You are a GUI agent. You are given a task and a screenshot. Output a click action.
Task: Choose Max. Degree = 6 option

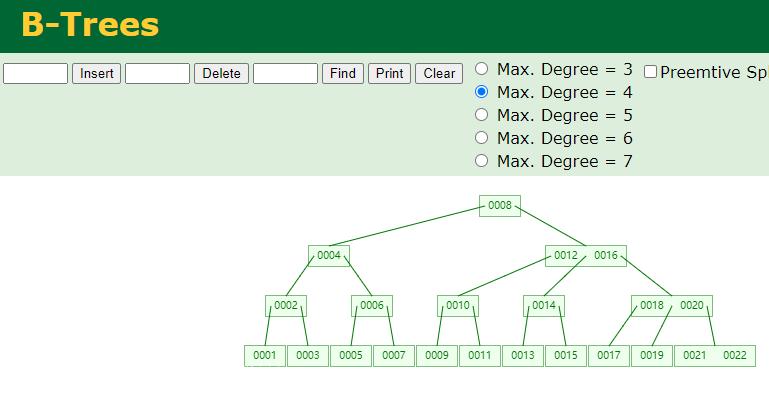click(x=482, y=138)
